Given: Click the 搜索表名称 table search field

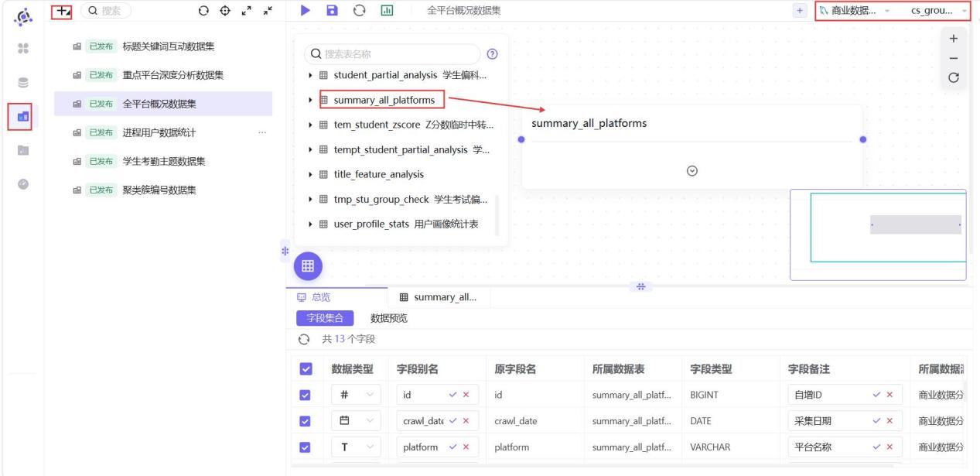Looking at the screenshot, I should tap(392, 54).
